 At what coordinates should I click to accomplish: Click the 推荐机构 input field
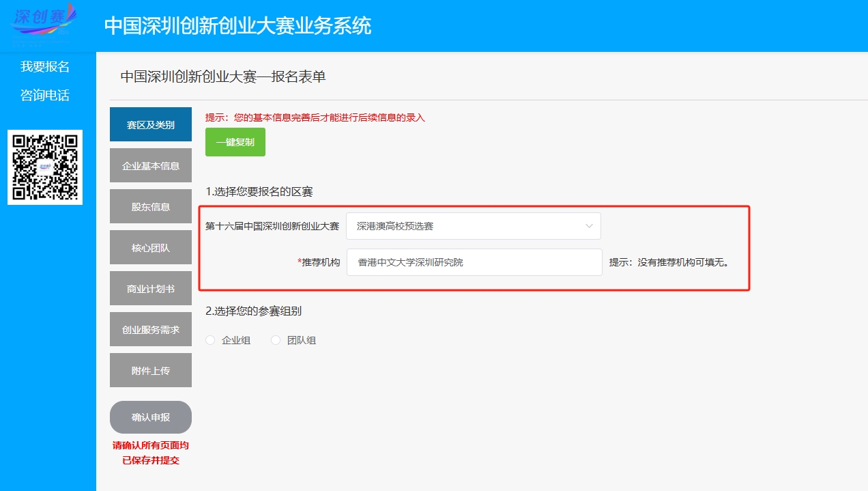[x=474, y=262]
